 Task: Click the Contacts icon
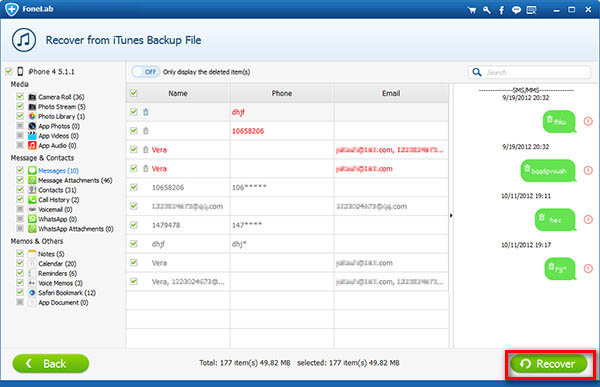[x=32, y=190]
